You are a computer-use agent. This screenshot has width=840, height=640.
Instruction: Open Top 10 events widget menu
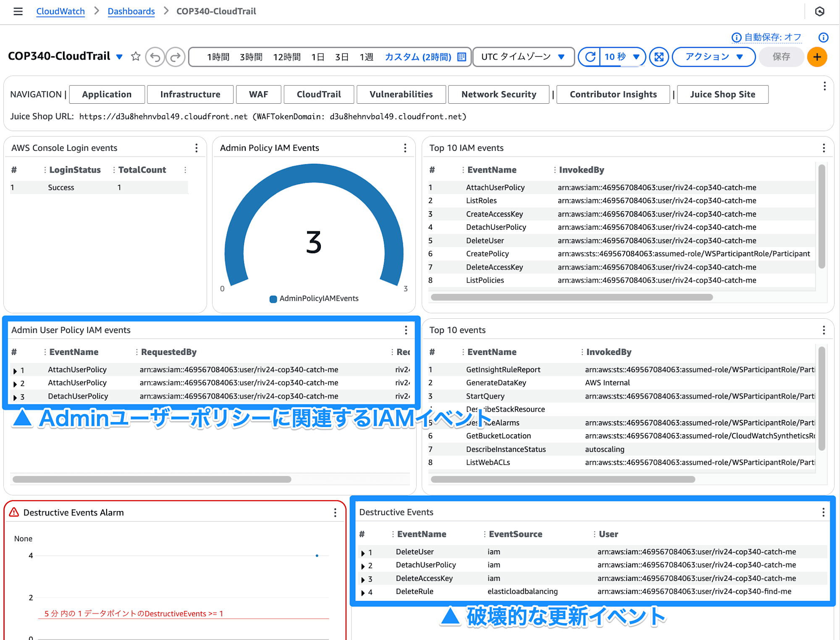(824, 330)
